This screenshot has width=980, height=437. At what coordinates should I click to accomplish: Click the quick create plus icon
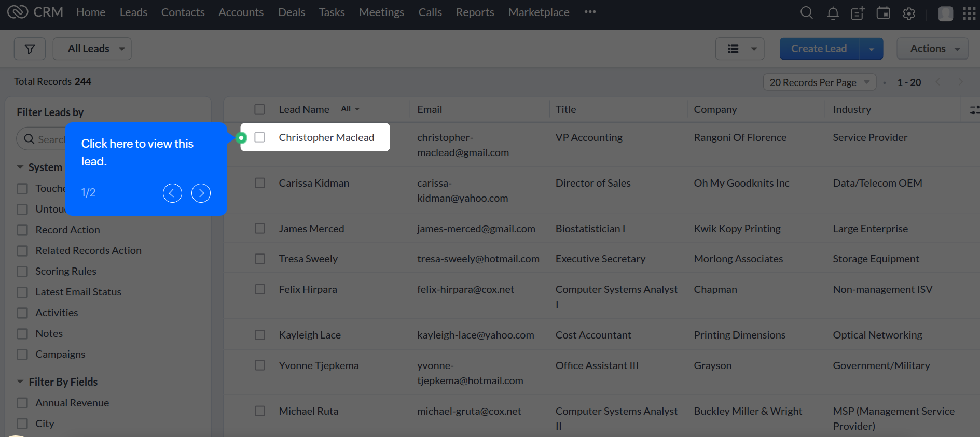tap(858, 13)
